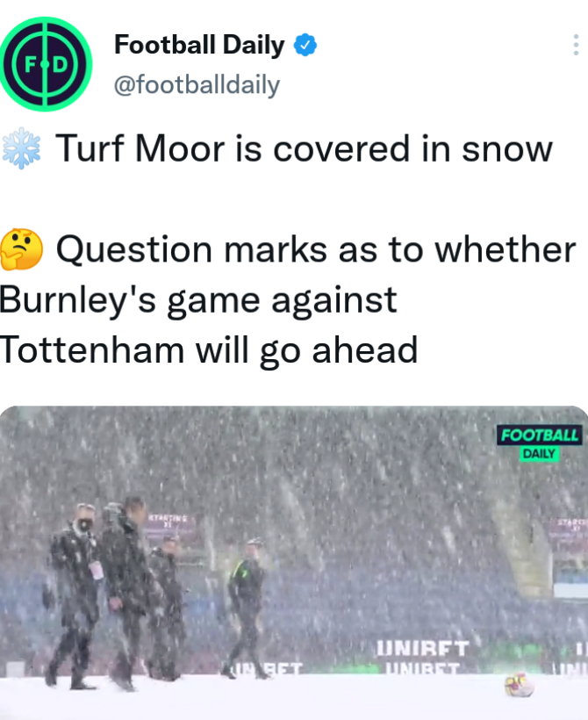Click the blue verified badge
Screen dimensions: 588x720
(x=305, y=45)
